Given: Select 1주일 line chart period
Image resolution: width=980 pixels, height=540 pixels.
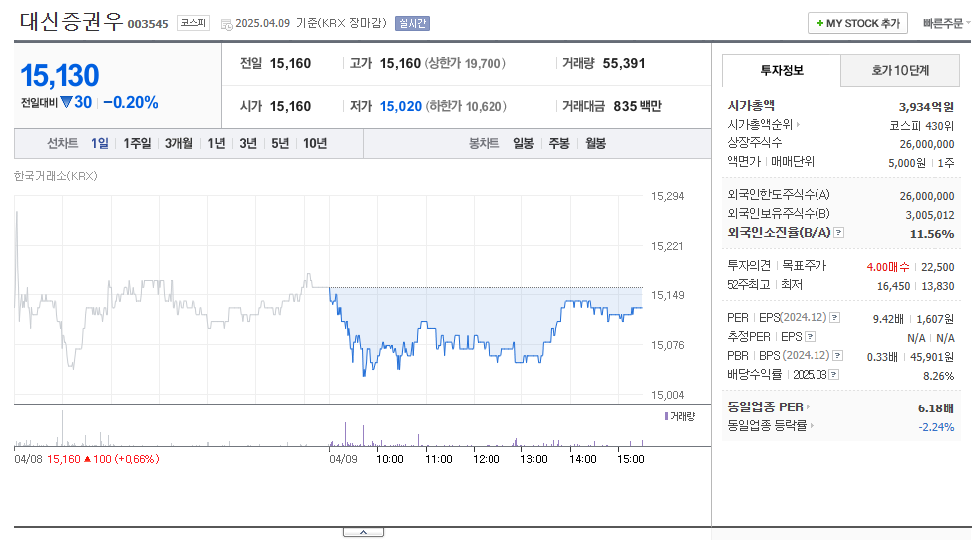Looking at the screenshot, I should [x=137, y=143].
